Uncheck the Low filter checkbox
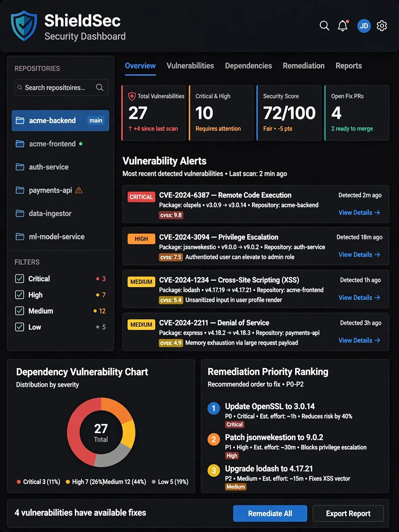 click(20, 327)
